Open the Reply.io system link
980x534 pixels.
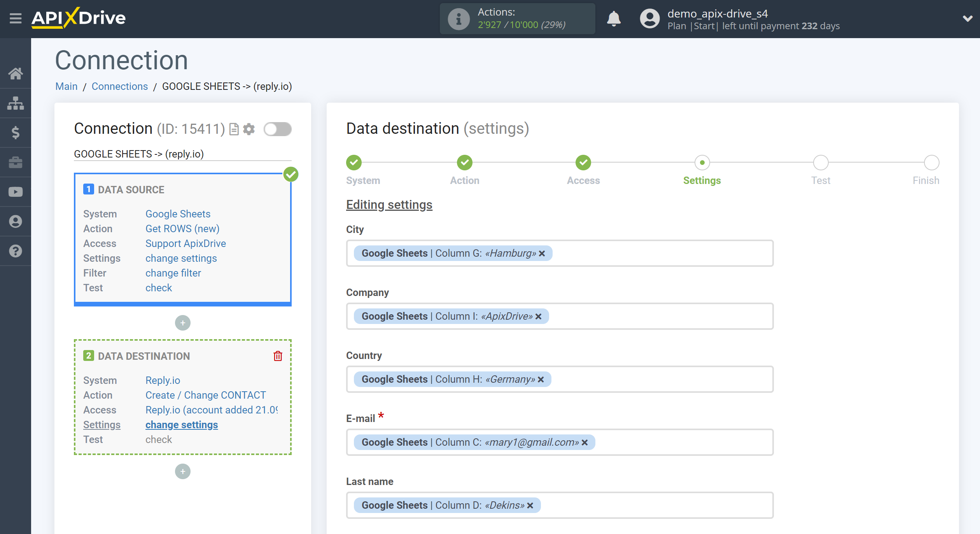tap(163, 380)
